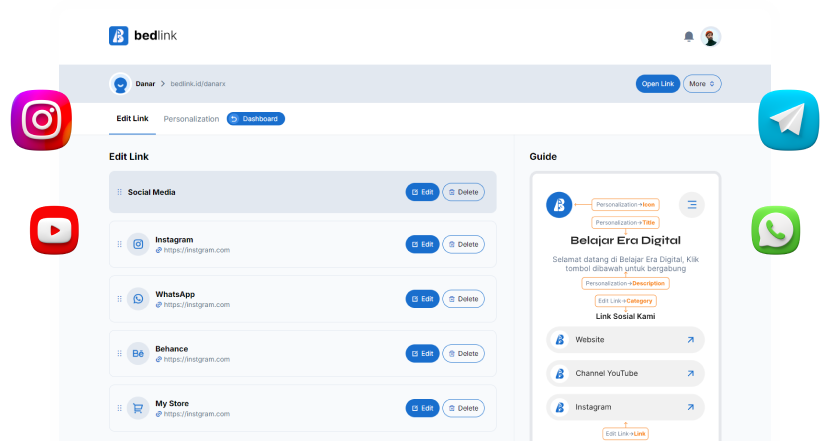Click the green WhatsApp icon
The height and width of the screenshot is (441, 830).
pos(776,231)
